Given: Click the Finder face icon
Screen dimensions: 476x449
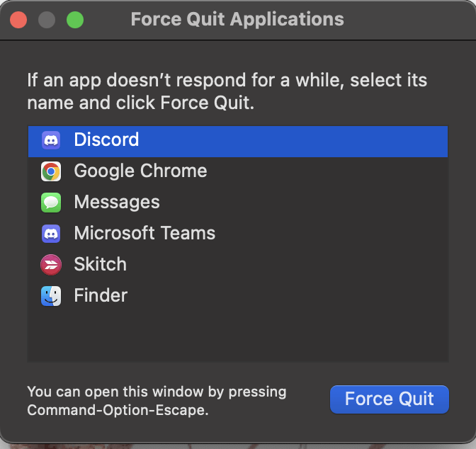Looking at the screenshot, I should (x=51, y=296).
